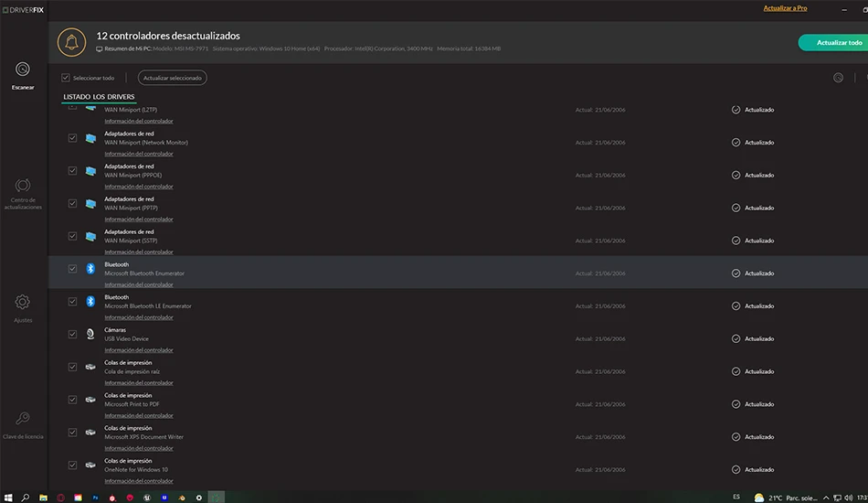Open the Actualizar a Pro link
The height and width of the screenshot is (503, 868).
785,8
